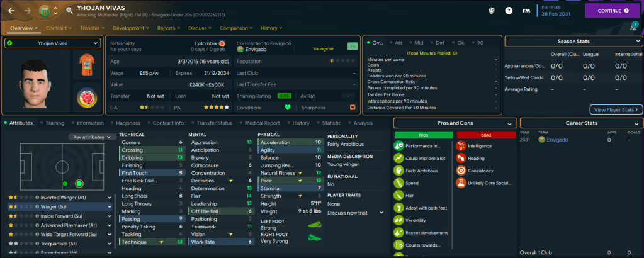This screenshot has width=644, height=258.
Task: Expand the Inverted Winger (At) role row
Action: tap(110, 198)
